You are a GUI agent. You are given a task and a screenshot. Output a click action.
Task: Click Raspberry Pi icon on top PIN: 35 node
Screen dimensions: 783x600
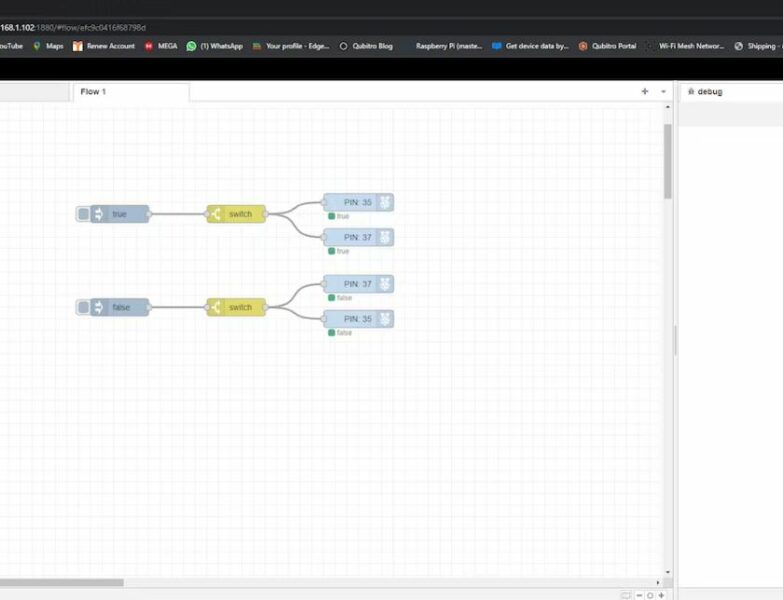[385, 203]
